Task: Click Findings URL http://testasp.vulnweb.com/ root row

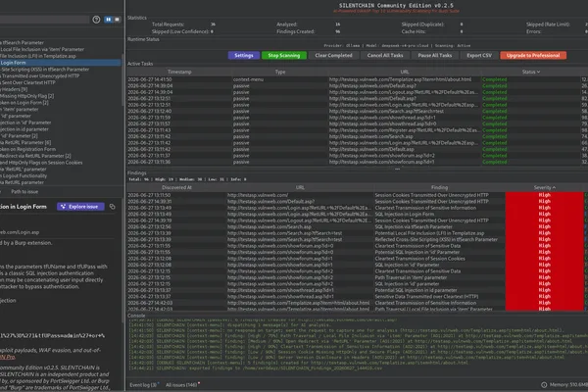Action: click(x=258, y=195)
